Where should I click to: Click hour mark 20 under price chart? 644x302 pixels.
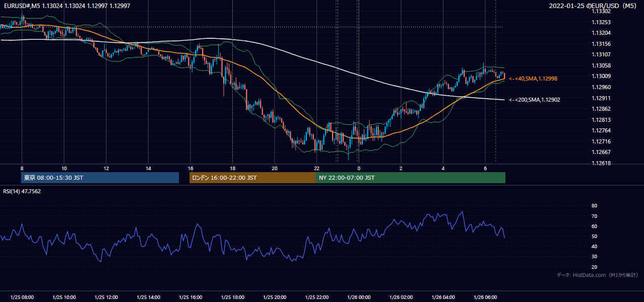point(275,168)
